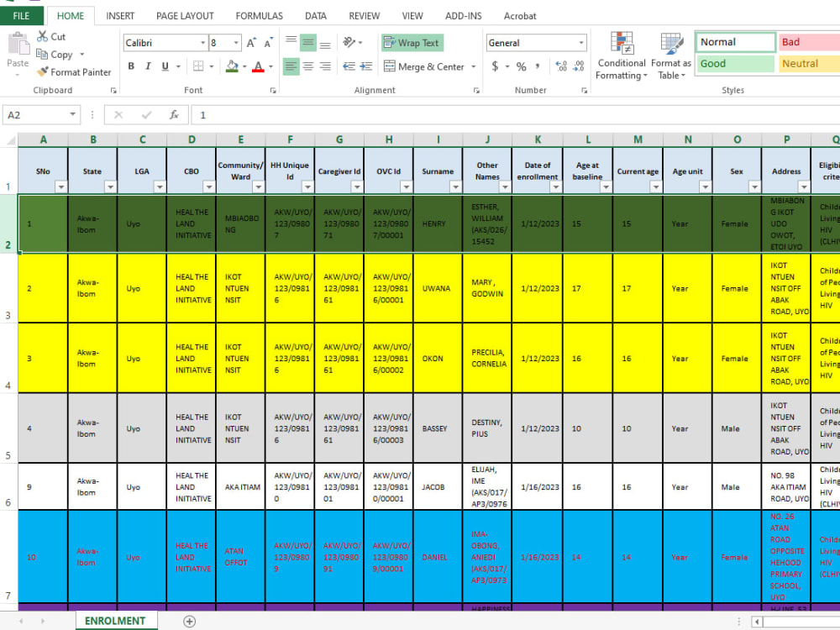Apply the Neutral cell style
840x630 pixels.
(x=809, y=63)
